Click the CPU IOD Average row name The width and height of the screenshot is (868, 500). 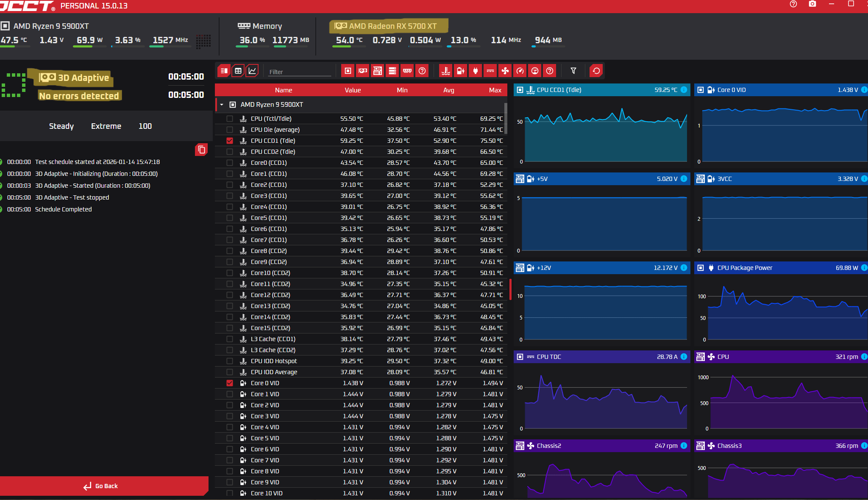coord(274,372)
